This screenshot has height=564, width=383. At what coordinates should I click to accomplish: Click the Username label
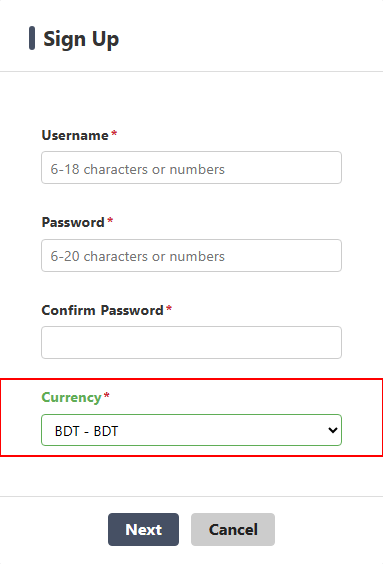pos(75,136)
